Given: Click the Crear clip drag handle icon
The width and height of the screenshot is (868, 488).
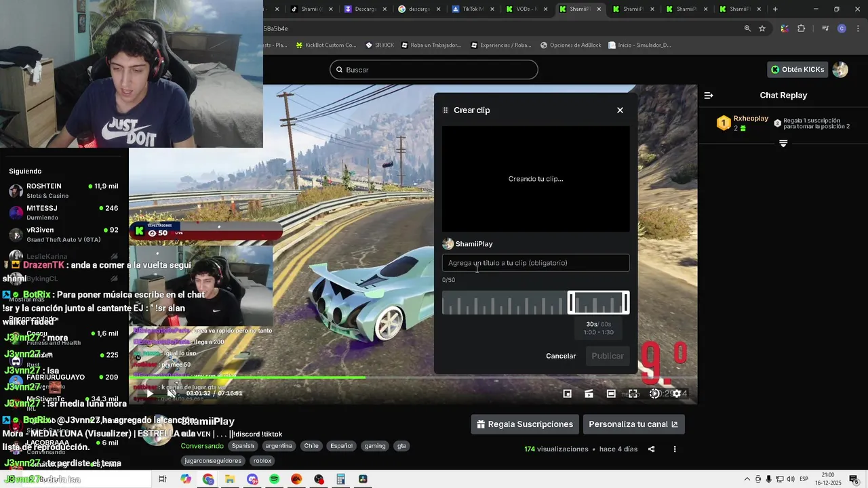Looking at the screenshot, I should click(446, 110).
